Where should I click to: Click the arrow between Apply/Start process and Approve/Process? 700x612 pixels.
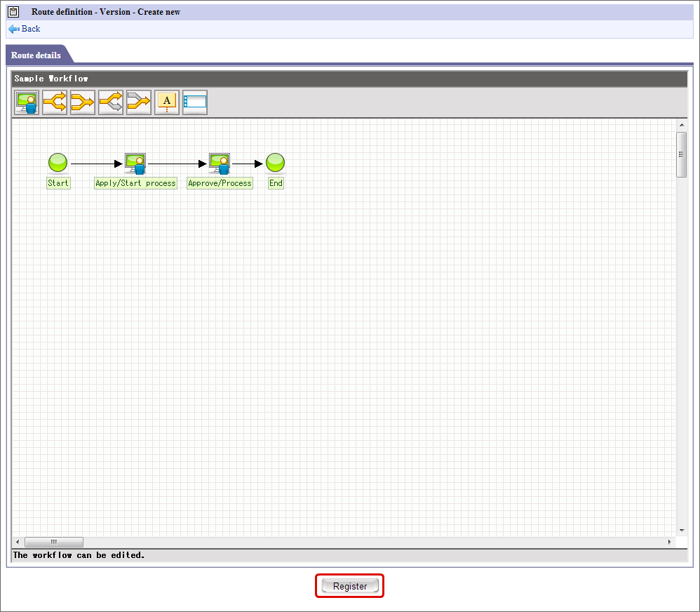click(177, 164)
